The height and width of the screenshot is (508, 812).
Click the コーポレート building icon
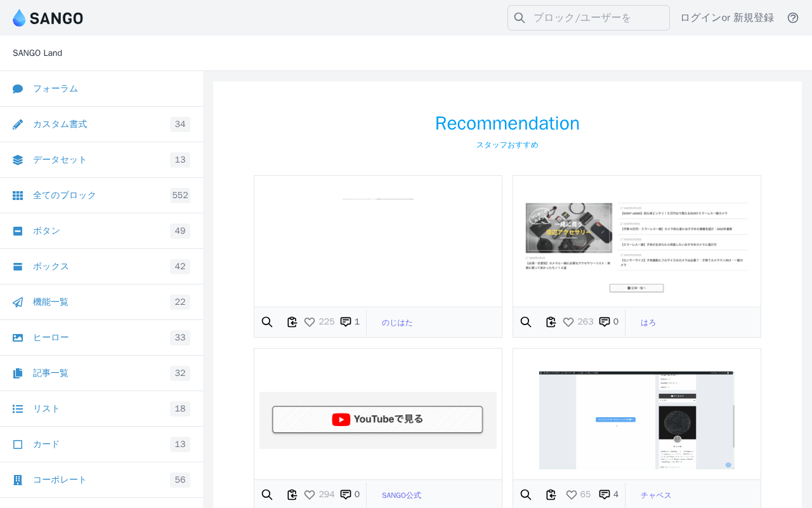(x=18, y=480)
